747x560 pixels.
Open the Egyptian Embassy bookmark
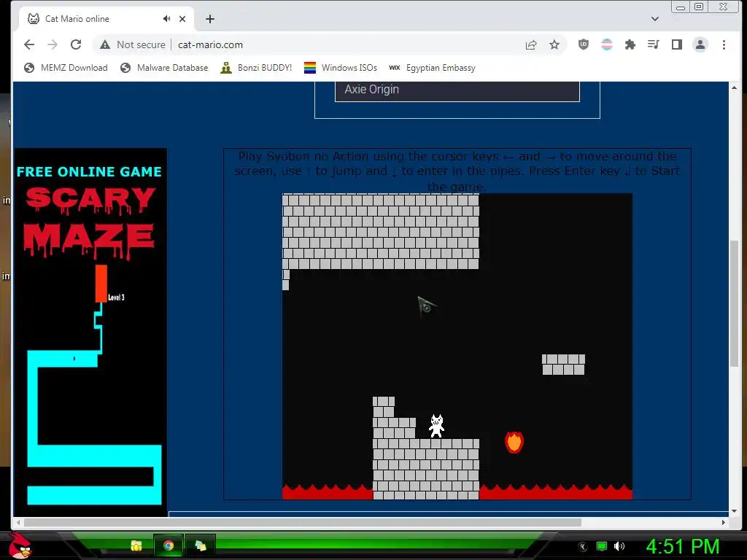click(433, 68)
